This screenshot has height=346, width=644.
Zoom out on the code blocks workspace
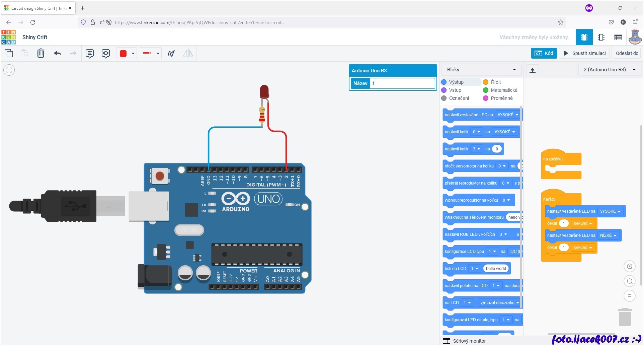629,281
